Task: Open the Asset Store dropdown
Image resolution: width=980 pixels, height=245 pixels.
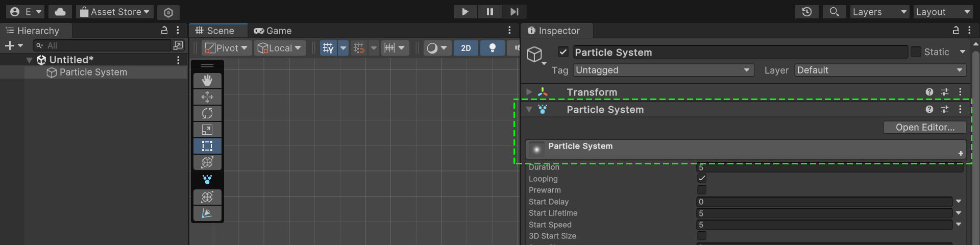Action: coord(115,12)
